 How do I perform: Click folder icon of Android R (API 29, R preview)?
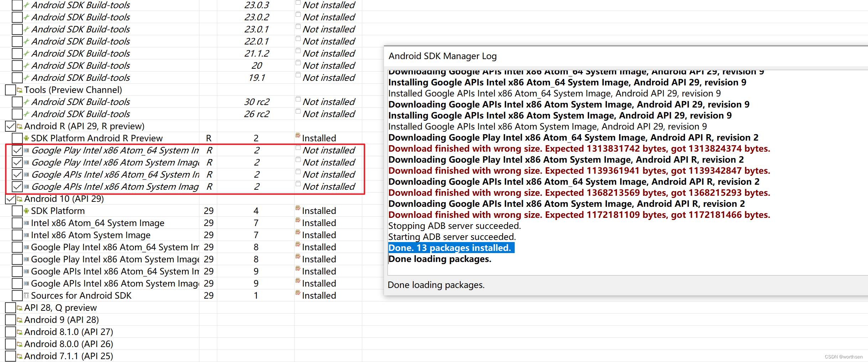click(x=20, y=126)
